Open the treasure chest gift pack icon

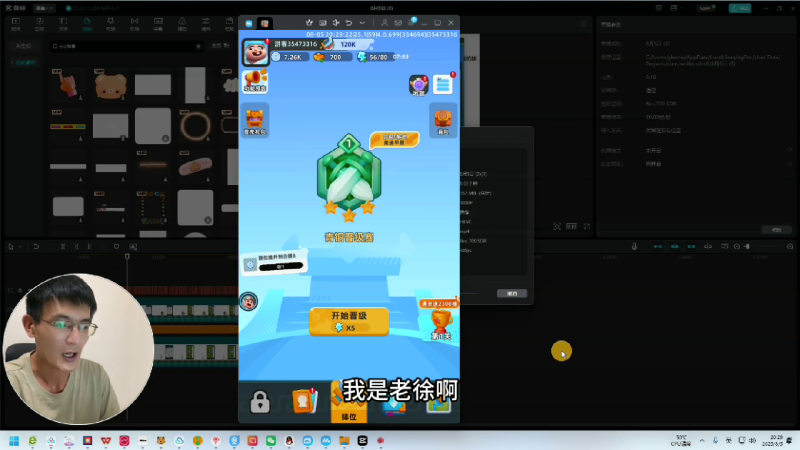[x=254, y=119]
